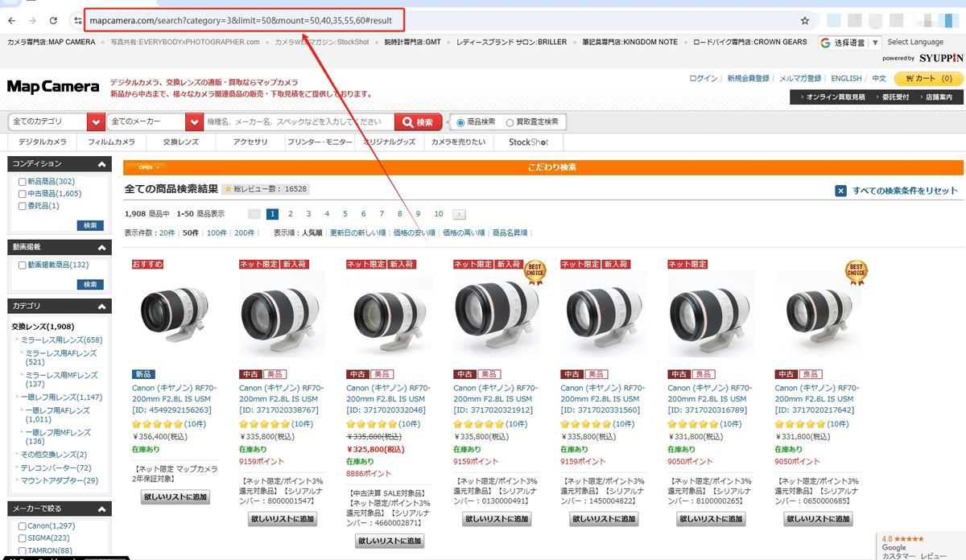The image size is (966, 560).
Task: Open lens thumbnail for ID 3717020321912
Action: (497, 315)
